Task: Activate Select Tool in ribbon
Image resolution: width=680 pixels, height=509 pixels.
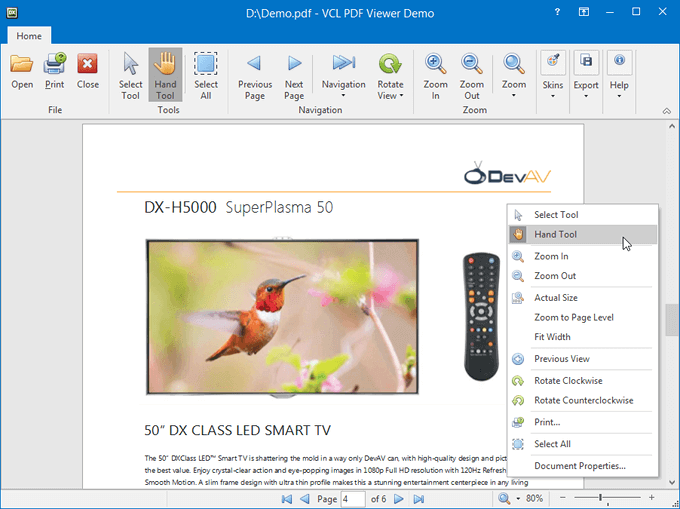Action: (x=131, y=76)
